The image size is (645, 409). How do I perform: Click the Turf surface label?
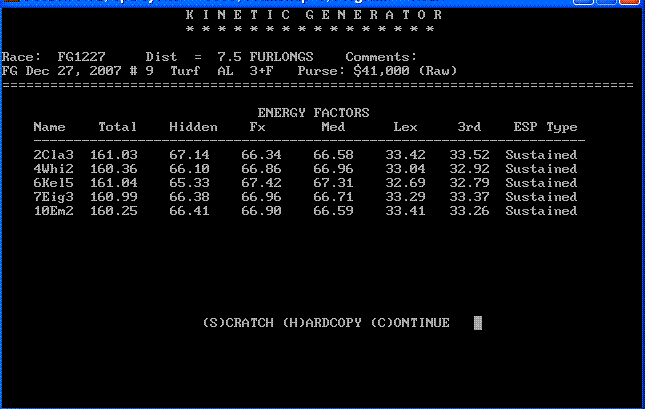pos(185,71)
